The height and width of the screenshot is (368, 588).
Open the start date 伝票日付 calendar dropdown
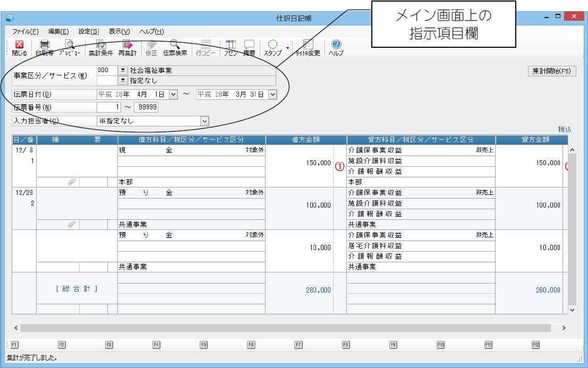pyautogui.click(x=173, y=95)
